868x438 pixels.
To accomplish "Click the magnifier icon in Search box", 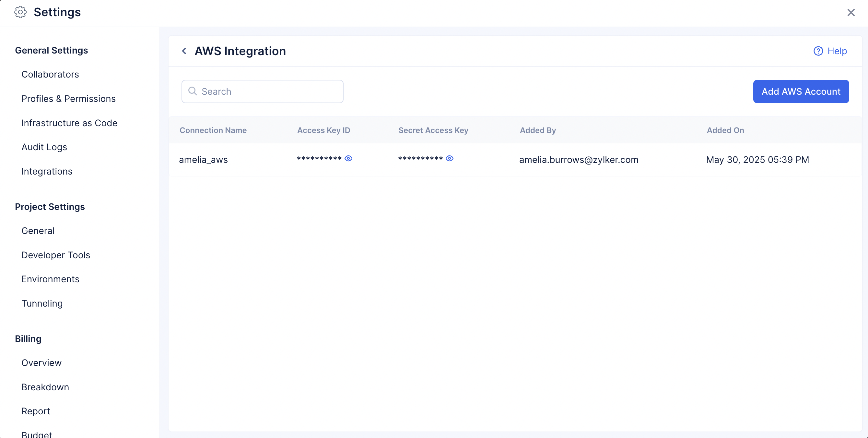I will (x=193, y=91).
